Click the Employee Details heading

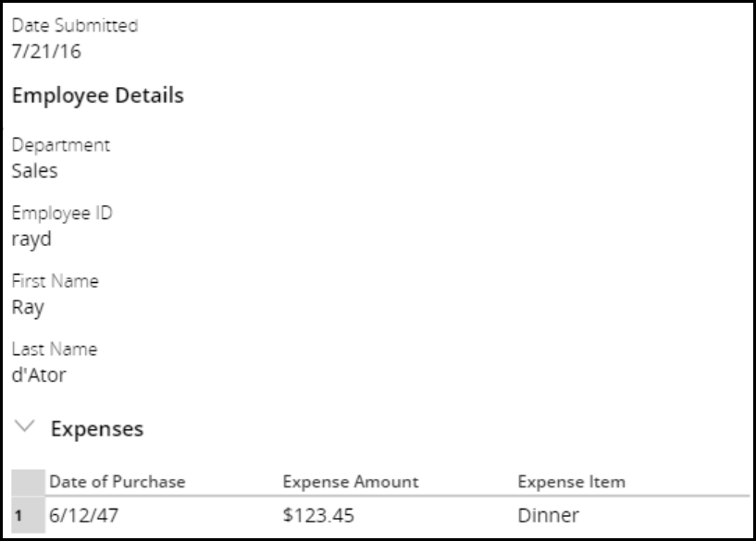pyautogui.click(x=97, y=95)
